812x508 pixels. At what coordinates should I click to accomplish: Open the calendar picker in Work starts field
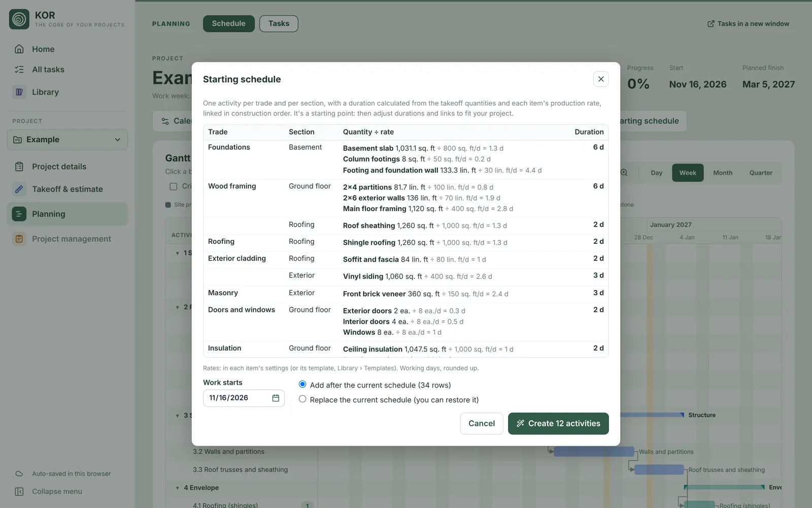[276, 398]
